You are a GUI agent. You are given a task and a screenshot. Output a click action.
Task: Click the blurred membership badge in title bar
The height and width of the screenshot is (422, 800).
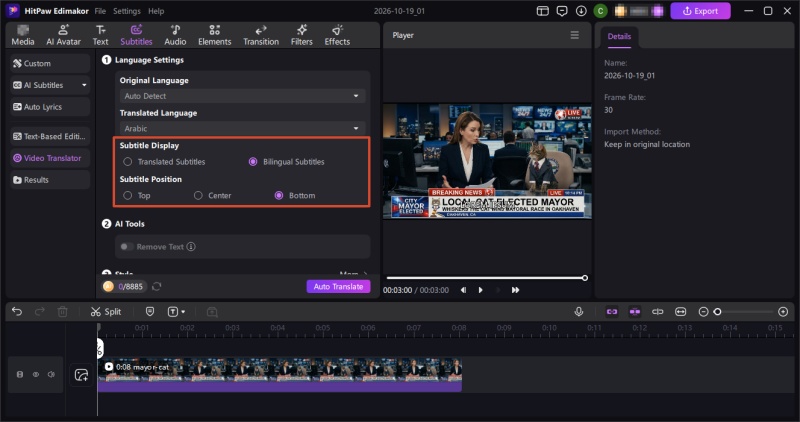(639, 11)
